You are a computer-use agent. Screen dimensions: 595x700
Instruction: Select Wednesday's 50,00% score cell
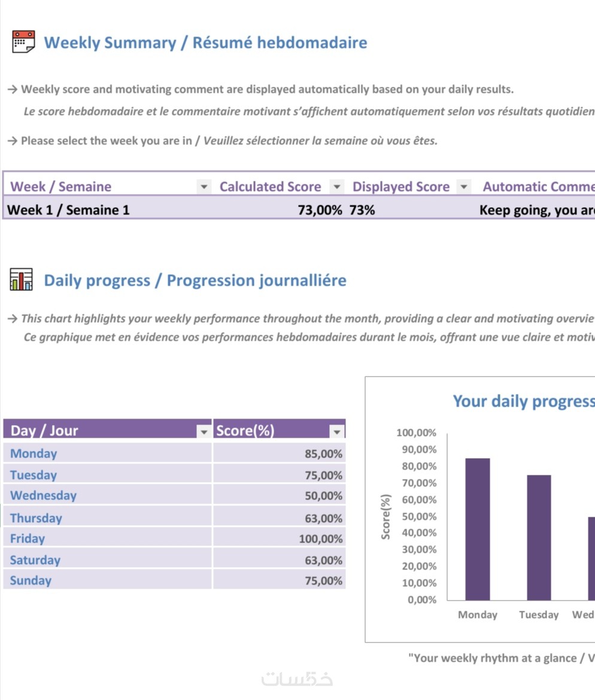pyautogui.click(x=323, y=496)
